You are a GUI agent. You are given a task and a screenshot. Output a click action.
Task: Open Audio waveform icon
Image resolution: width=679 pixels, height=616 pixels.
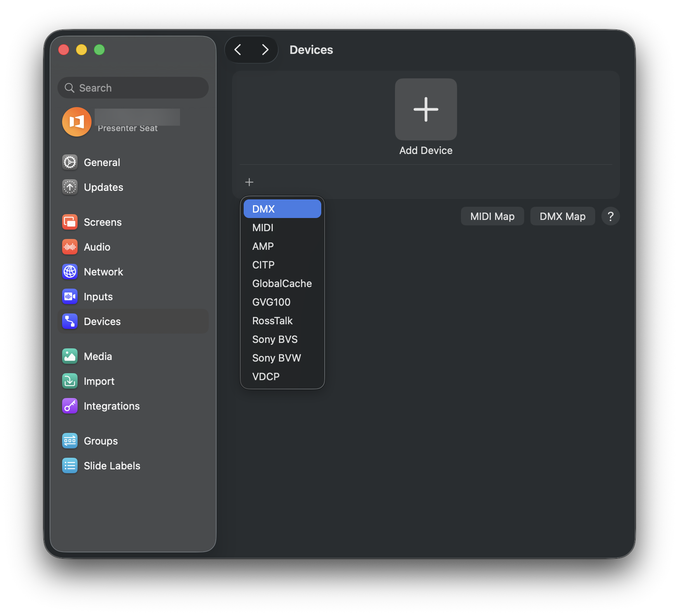[x=70, y=247]
